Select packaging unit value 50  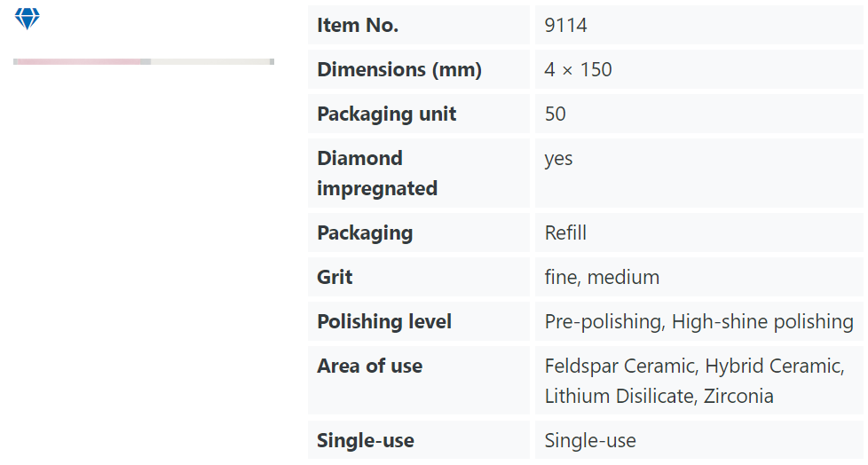[x=556, y=114]
